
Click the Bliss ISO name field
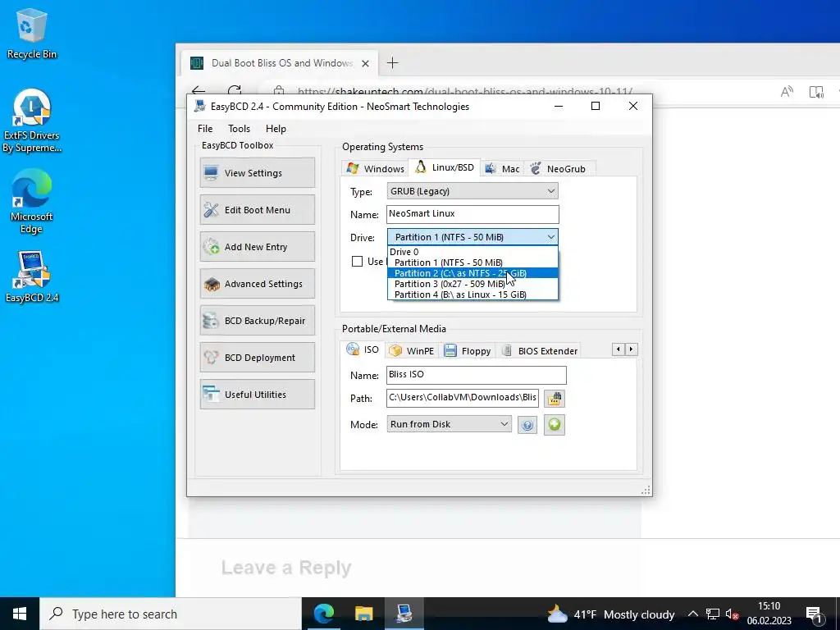pos(477,374)
